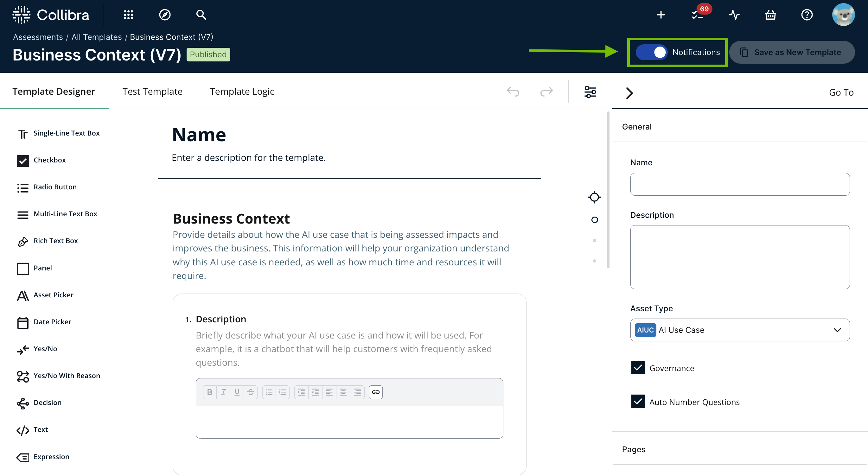
Task: Click the insert link icon in editor
Action: click(x=376, y=392)
